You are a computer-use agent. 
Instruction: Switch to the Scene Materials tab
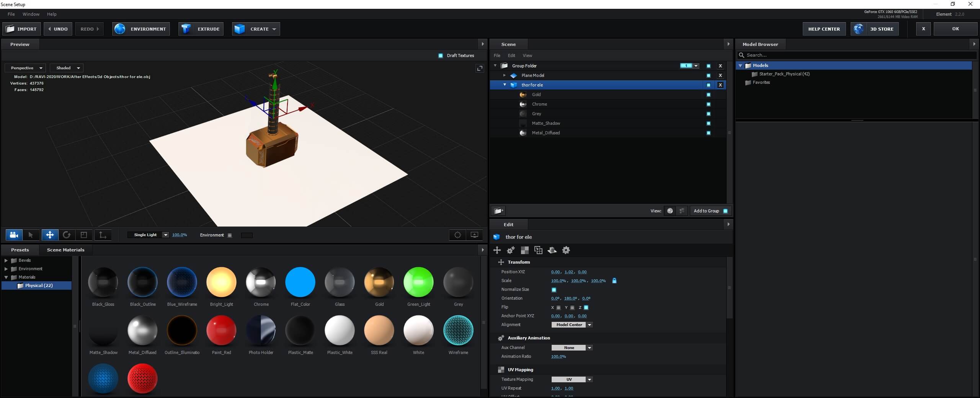point(65,250)
